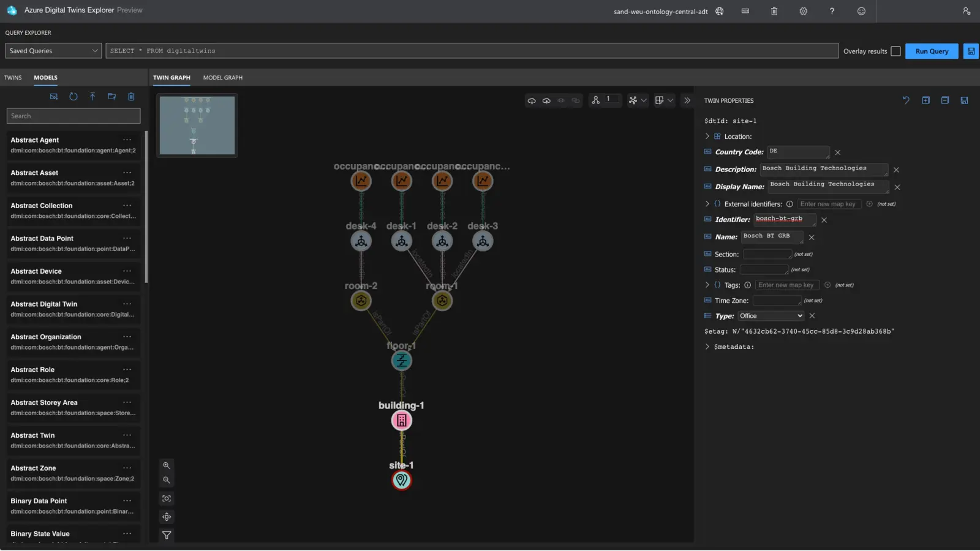Click the upload a model arrow icon

(92, 97)
